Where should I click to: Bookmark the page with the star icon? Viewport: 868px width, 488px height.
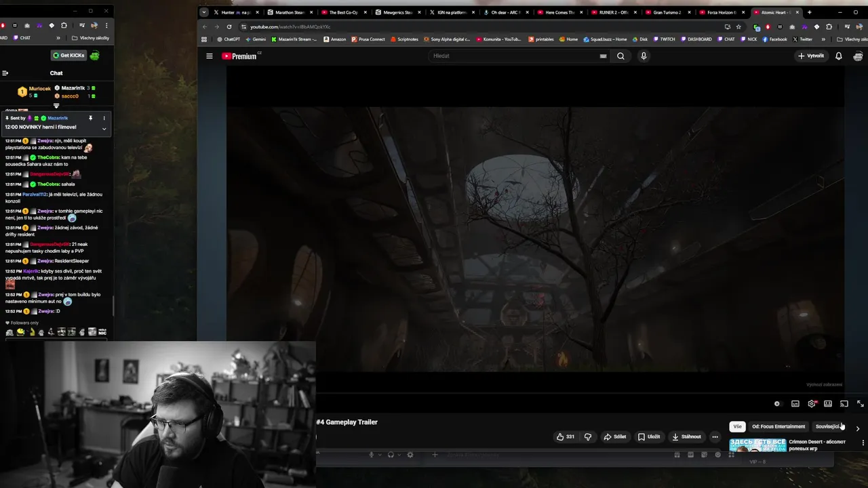(738, 26)
